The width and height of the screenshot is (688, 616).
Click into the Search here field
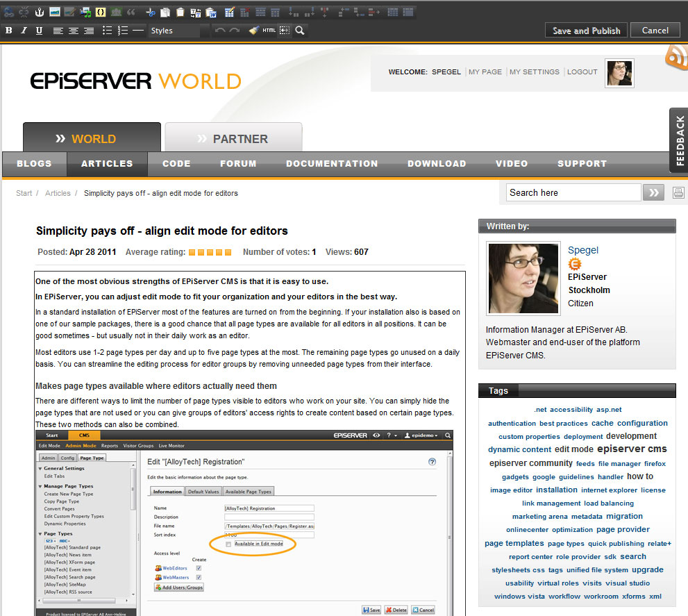click(x=572, y=193)
